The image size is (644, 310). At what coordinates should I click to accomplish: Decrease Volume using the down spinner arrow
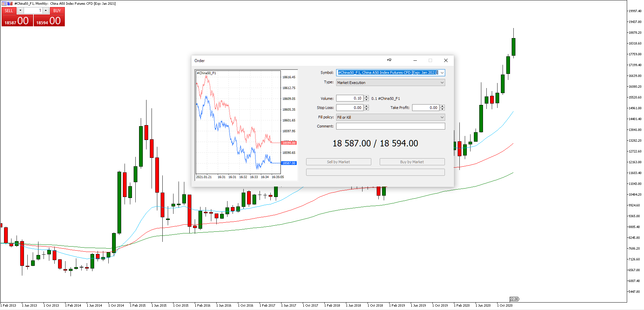point(366,100)
